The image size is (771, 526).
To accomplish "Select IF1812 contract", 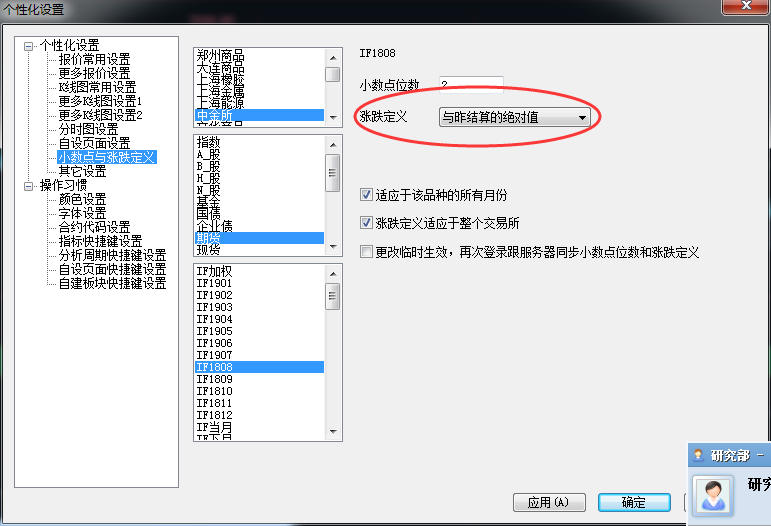I will click(259, 415).
